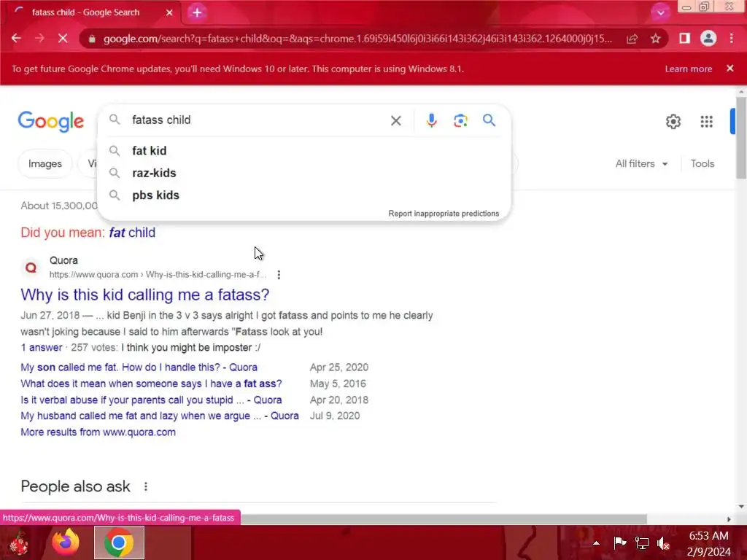
Task: Open 'What does it mean when someone says' link
Action: coord(151,384)
